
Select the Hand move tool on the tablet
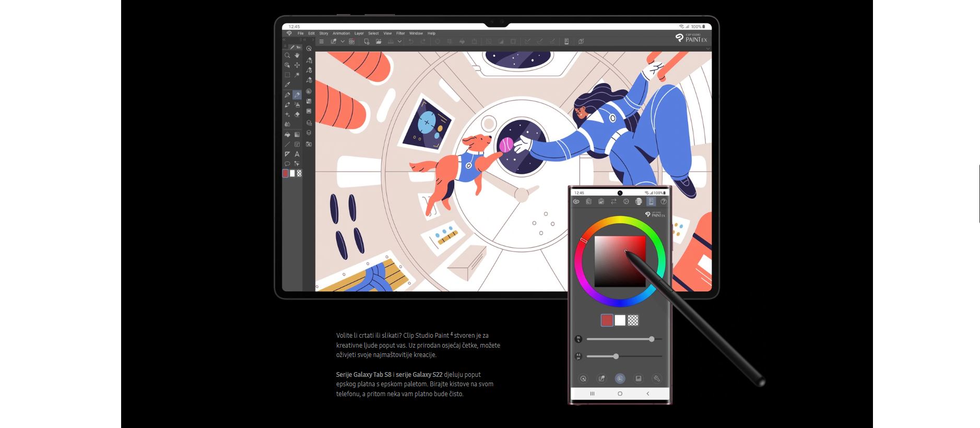[x=297, y=55]
